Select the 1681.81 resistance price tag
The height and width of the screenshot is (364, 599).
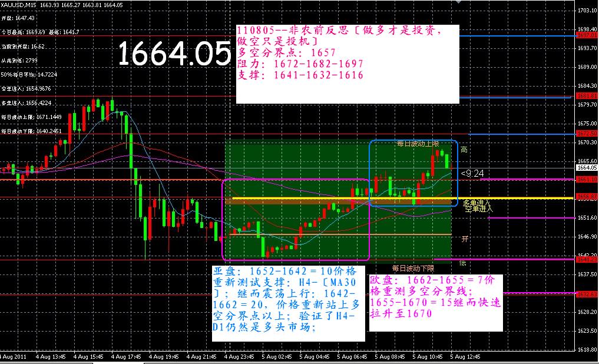point(587,95)
